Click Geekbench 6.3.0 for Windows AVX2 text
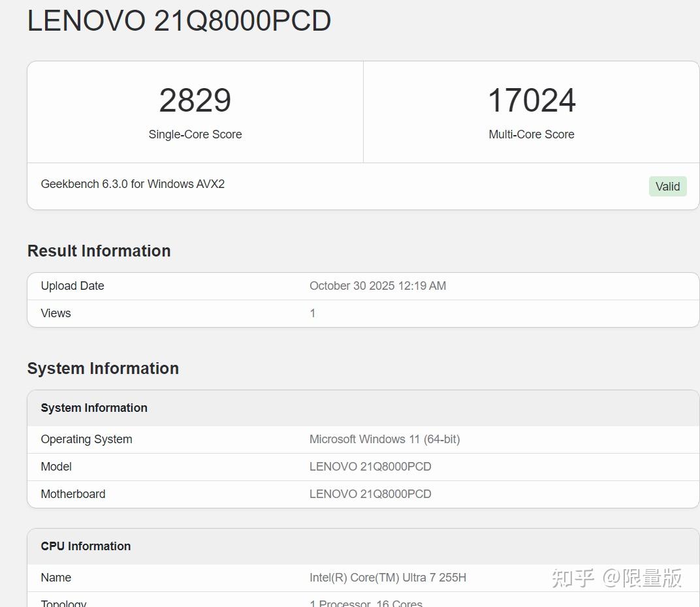 133,184
